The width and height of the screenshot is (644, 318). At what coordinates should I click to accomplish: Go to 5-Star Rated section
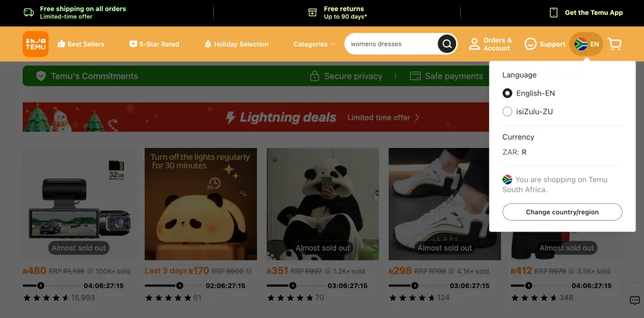click(x=154, y=44)
